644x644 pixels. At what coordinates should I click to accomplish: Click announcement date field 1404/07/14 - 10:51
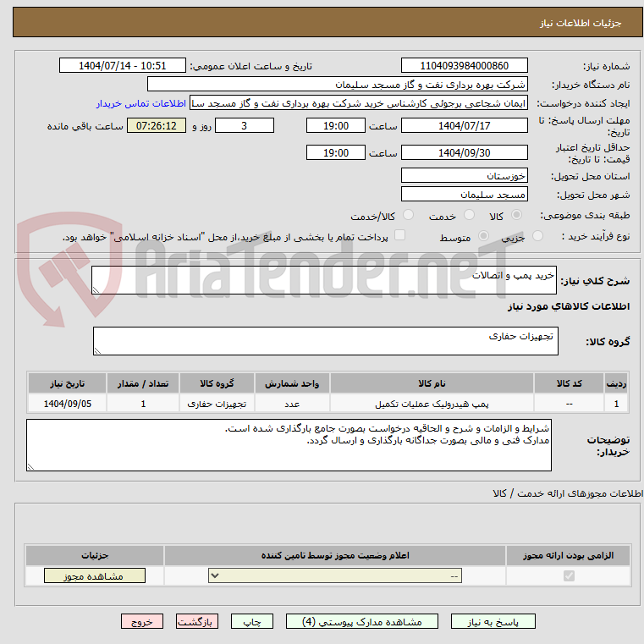pyautogui.click(x=123, y=66)
